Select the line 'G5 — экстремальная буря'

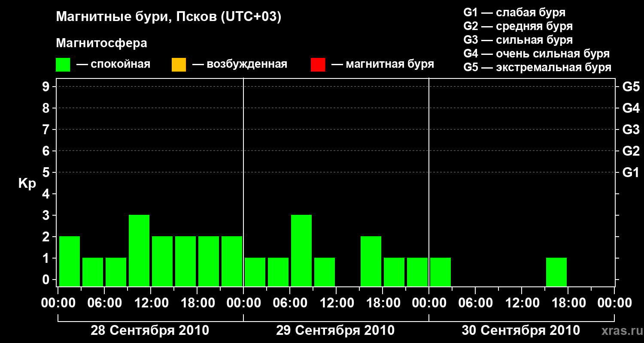(538, 67)
